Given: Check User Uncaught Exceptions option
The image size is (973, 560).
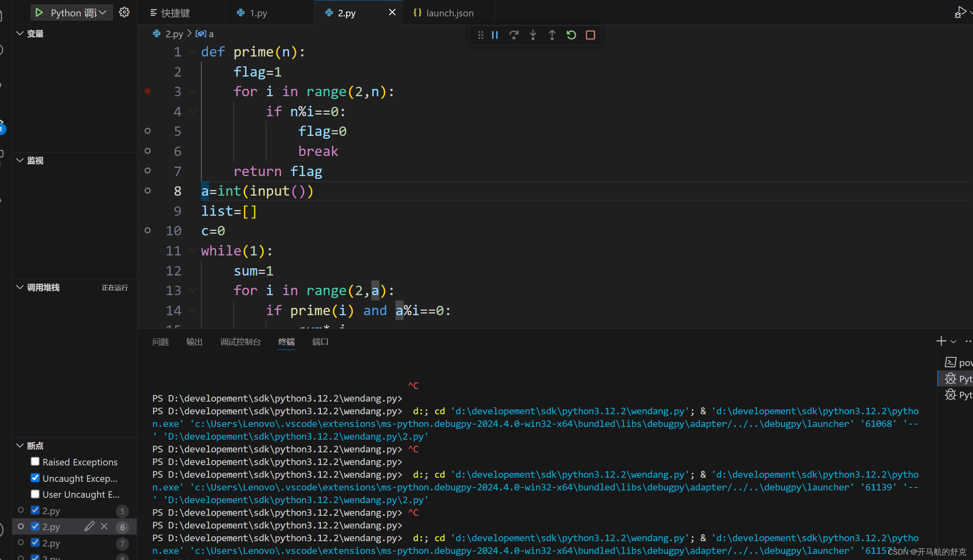Looking at the screenshot, I should (35, 494).
